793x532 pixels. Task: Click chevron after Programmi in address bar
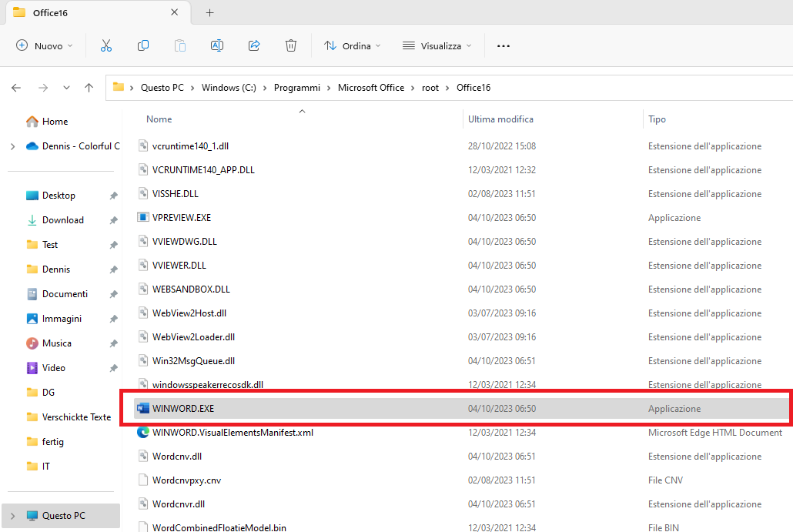[329, 88]
